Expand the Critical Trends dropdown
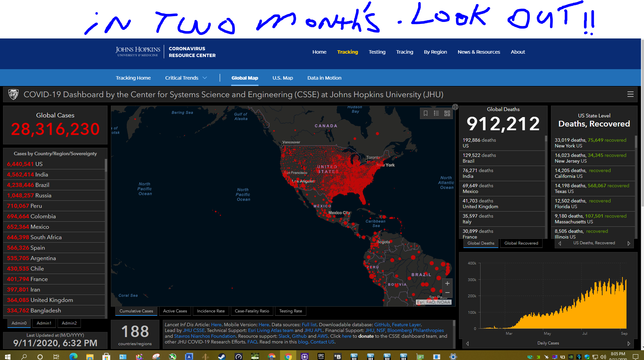This screenshot has height=360, width=644. (x=186, y=78)
